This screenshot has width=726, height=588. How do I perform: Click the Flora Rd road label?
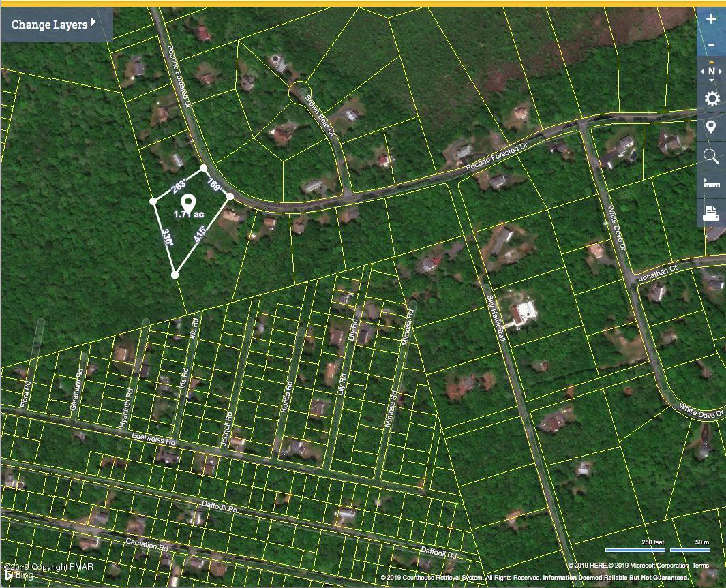click(x=25, y=394)
